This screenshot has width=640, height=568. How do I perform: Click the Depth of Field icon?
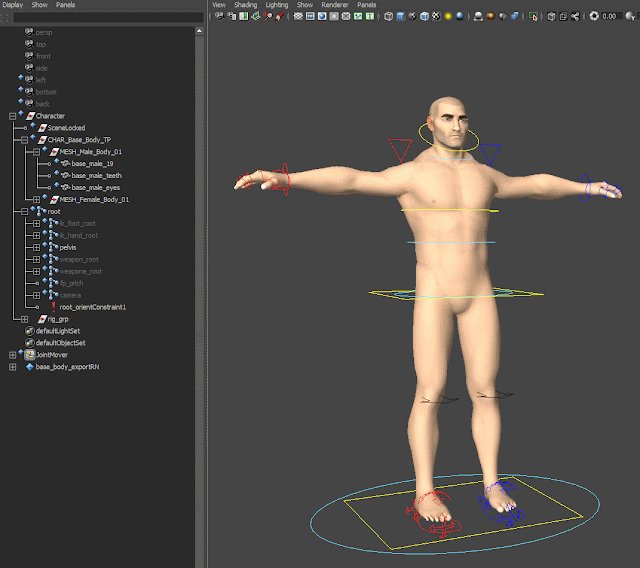(515, 16)
